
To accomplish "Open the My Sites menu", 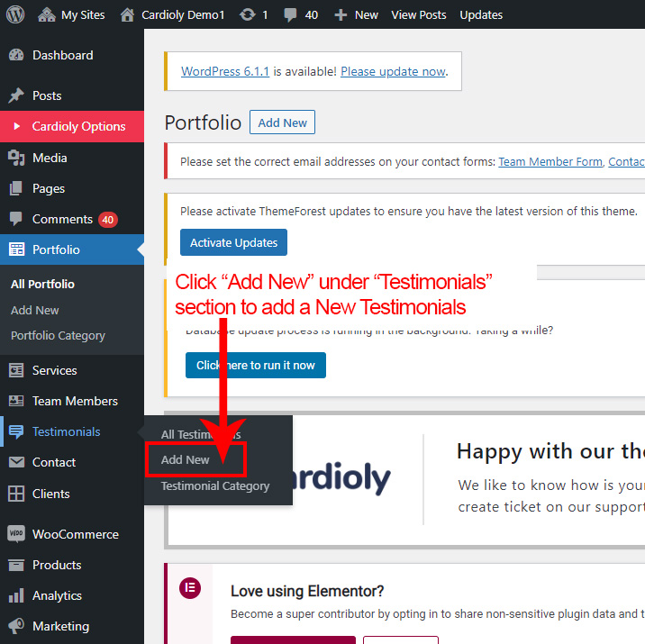I will [72, 14].
